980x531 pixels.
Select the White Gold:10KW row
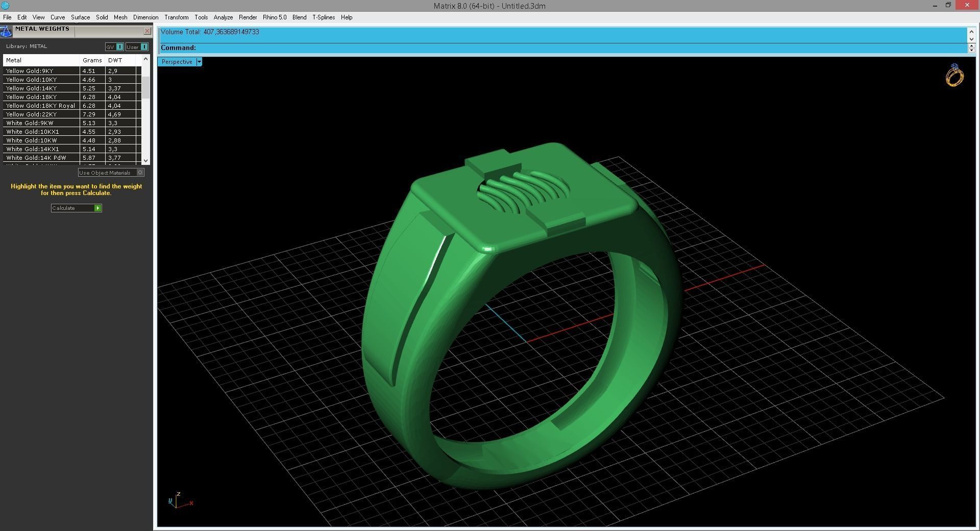(72, 140)
